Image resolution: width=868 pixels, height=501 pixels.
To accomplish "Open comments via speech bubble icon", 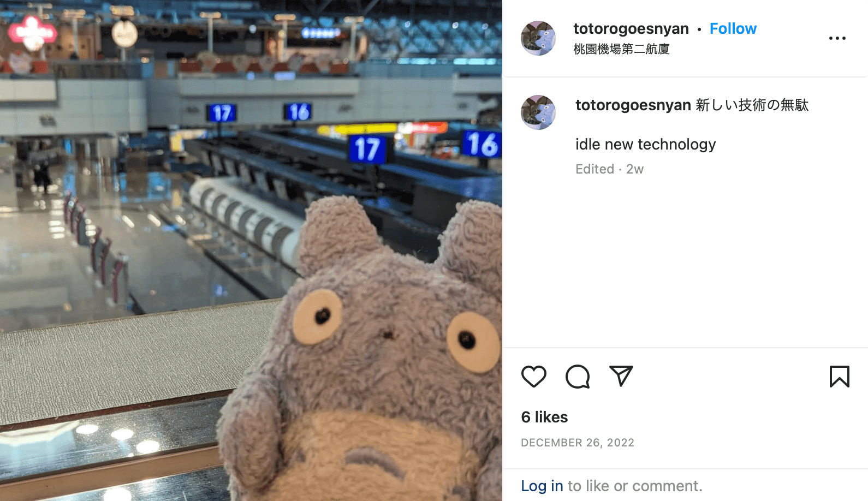I will click(578, 377).
